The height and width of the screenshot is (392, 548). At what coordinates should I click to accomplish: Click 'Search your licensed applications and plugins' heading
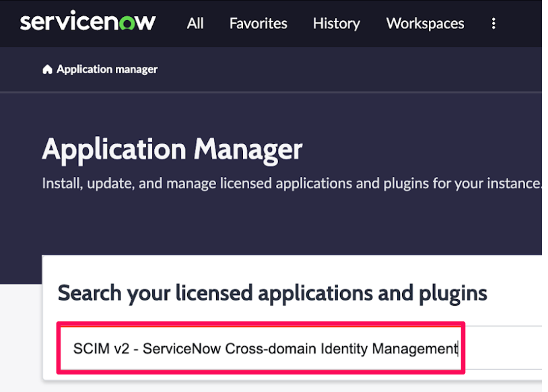click(272, 293)
